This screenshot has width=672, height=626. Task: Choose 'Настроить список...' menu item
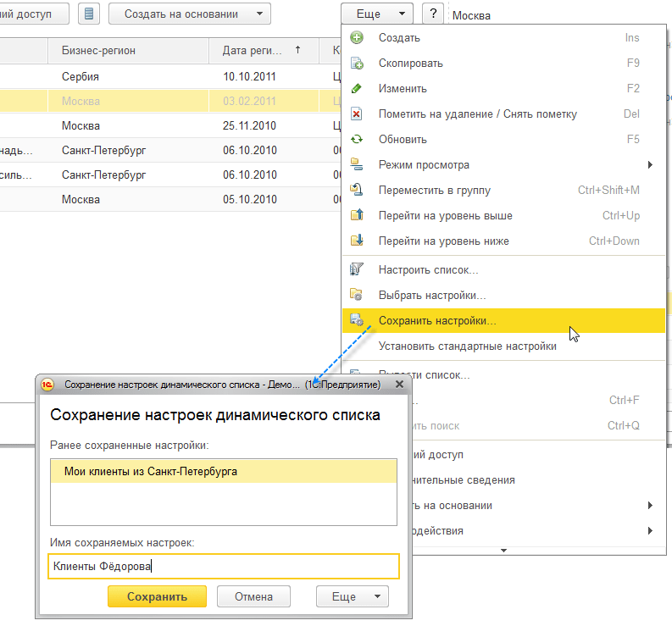503,269
